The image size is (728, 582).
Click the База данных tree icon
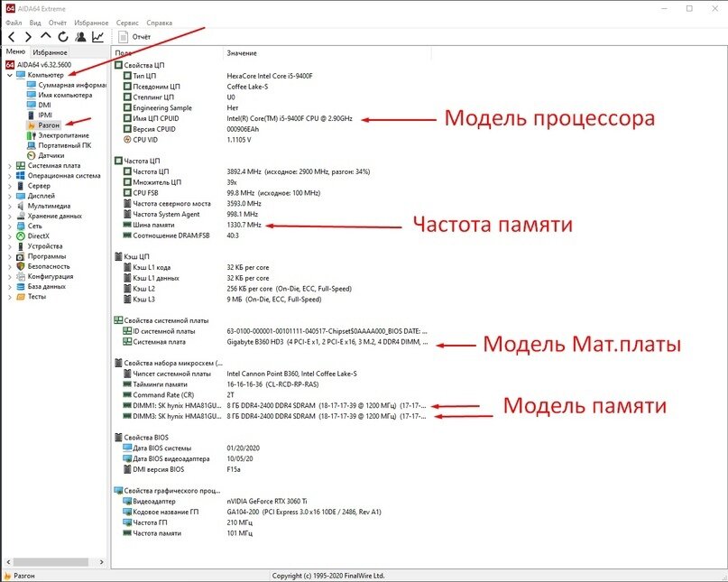click(21, 287)
